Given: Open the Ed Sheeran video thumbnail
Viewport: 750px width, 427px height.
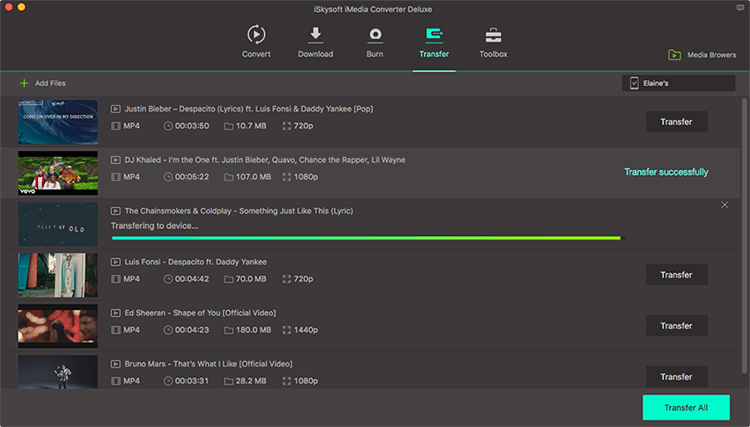Looking at the screenshot, I should pyautogui.click(x=58, y=326).
